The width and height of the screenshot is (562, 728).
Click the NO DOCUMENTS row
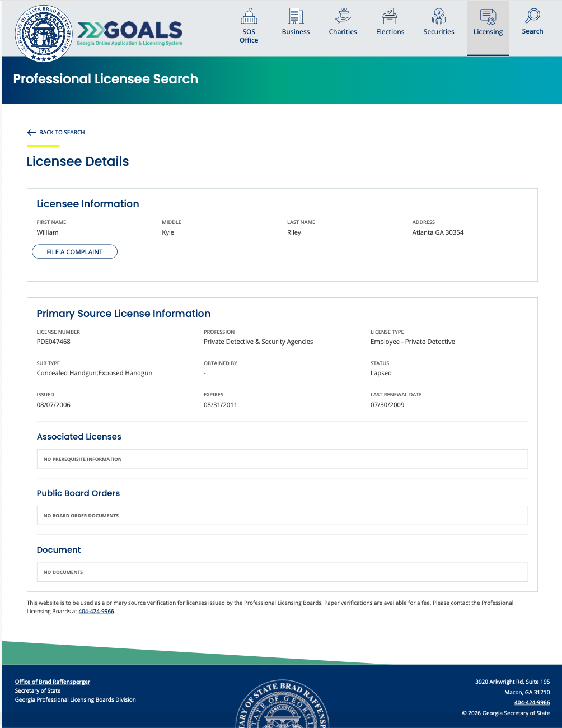(283, 572)
